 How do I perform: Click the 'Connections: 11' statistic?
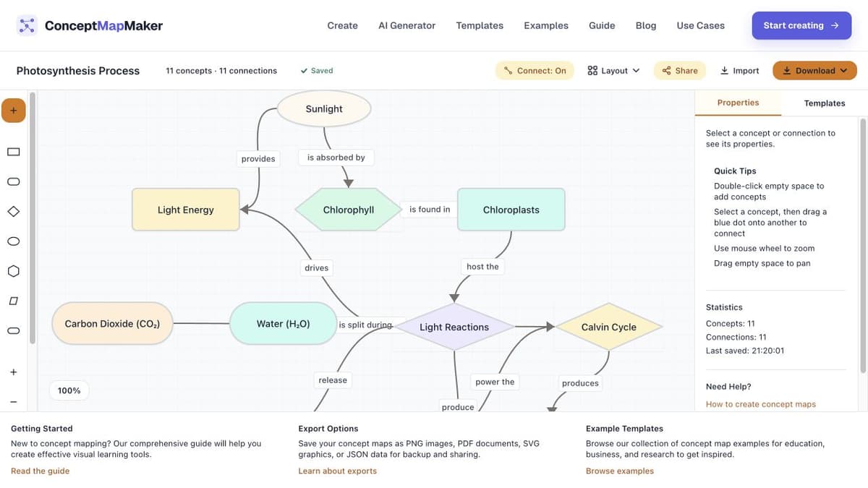point(736,337)
